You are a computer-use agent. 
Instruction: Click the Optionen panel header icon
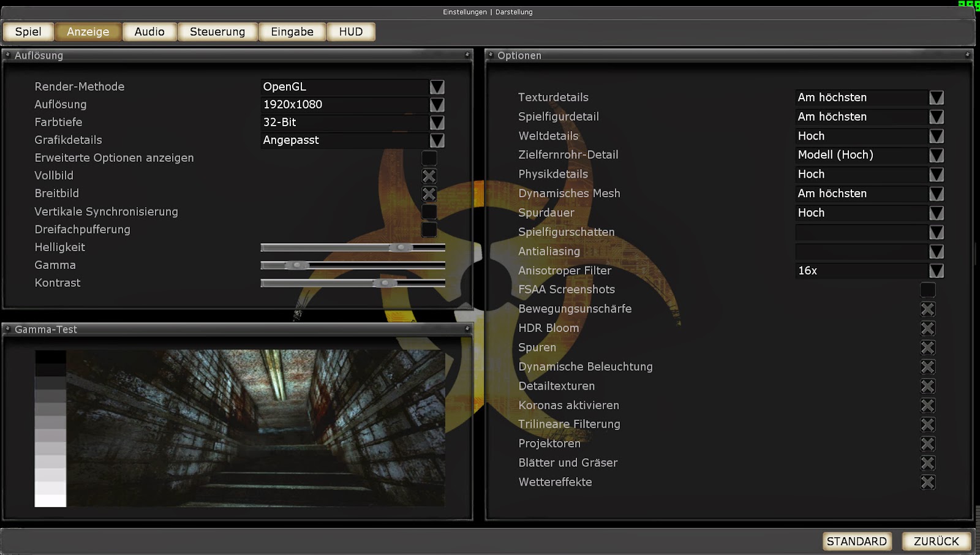coord(490,55)
